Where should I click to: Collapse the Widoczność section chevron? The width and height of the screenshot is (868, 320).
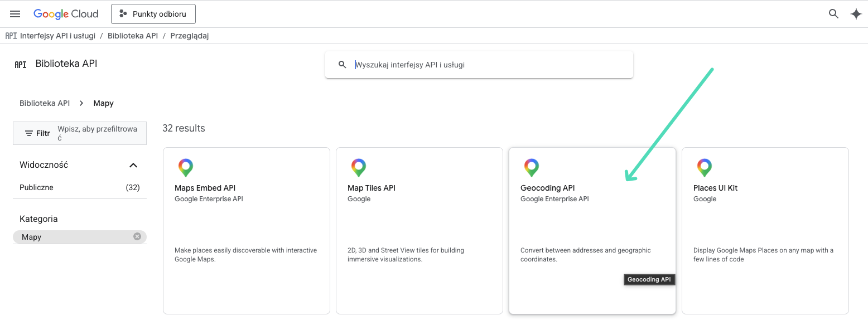point(133,165)
